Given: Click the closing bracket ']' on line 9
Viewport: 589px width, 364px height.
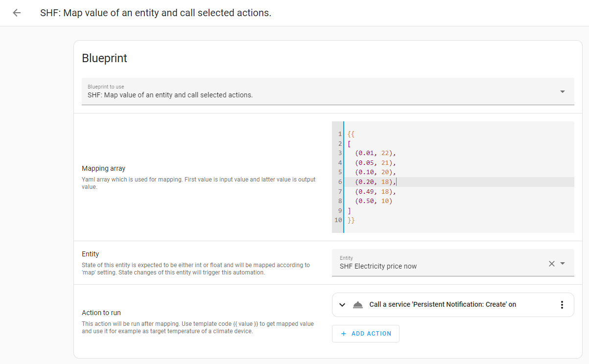Looking at the screenshot, I should (x=349, y=211).
